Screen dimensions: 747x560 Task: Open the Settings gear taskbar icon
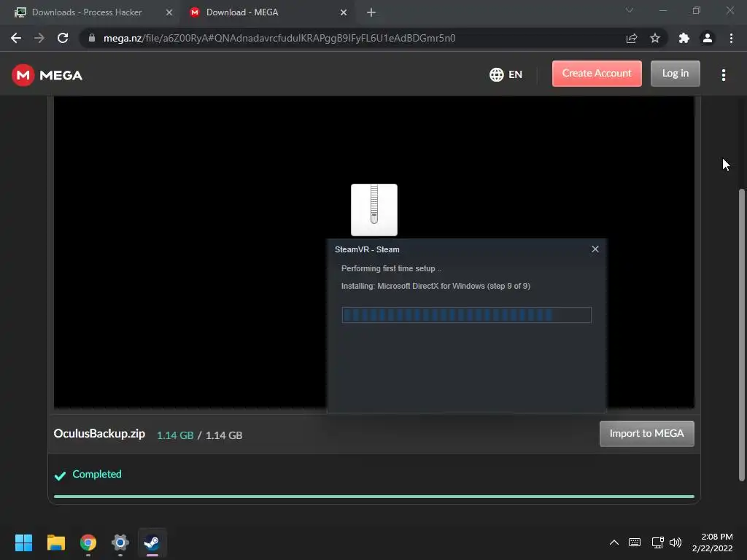120,542
